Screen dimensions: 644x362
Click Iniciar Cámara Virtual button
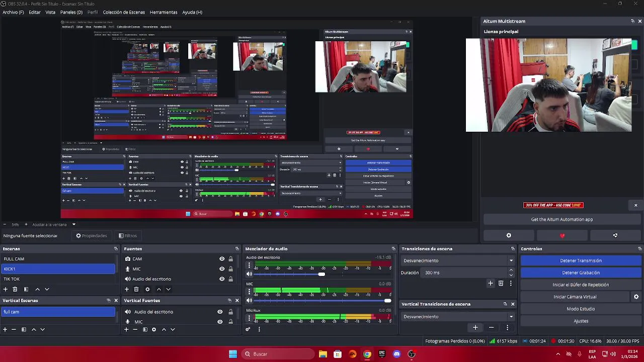point(575,297)
